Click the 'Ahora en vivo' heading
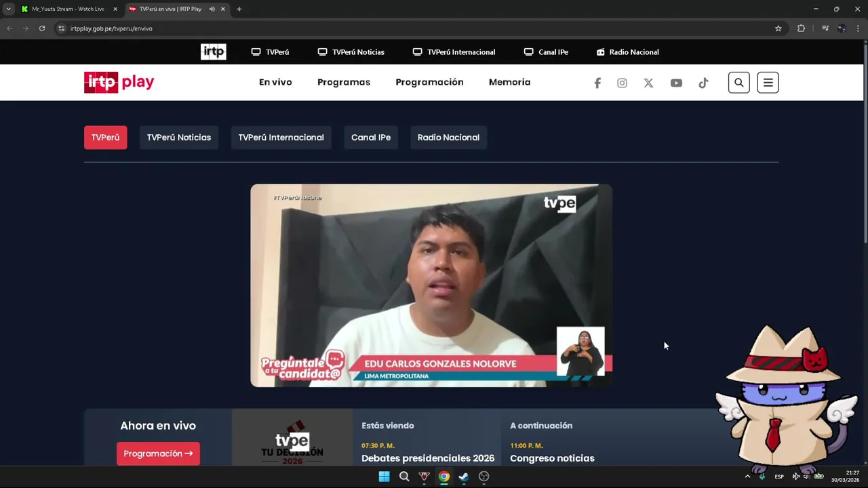 tap(158, 426)
